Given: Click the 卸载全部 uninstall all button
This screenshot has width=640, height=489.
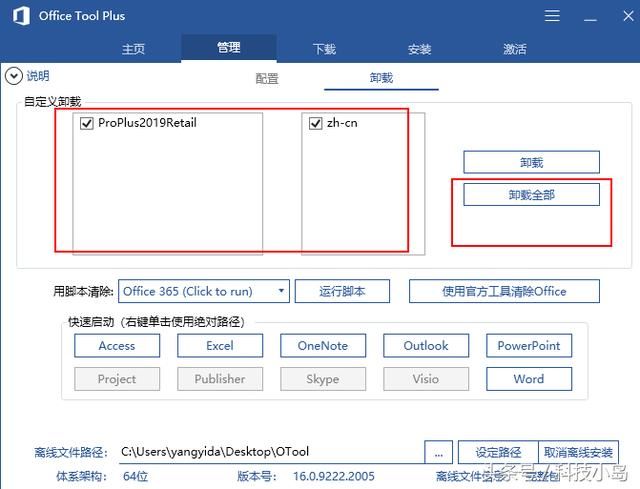Looking at the screenshot, I should [x=531, y=195].
